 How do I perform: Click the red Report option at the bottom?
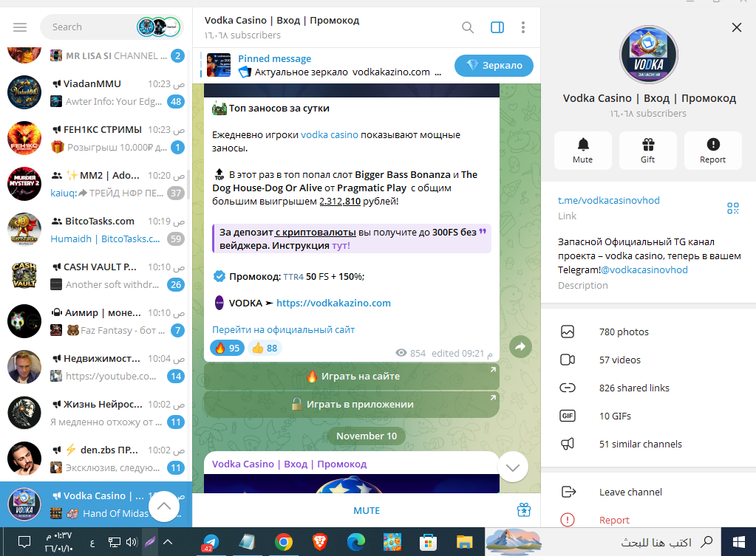point(649,520)
